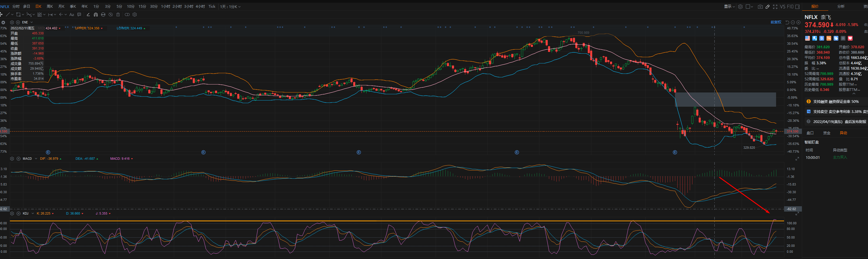Open the MACD indicator dropdown
The width and height of the screenshot is (868, 259).
tap(36, 159)
